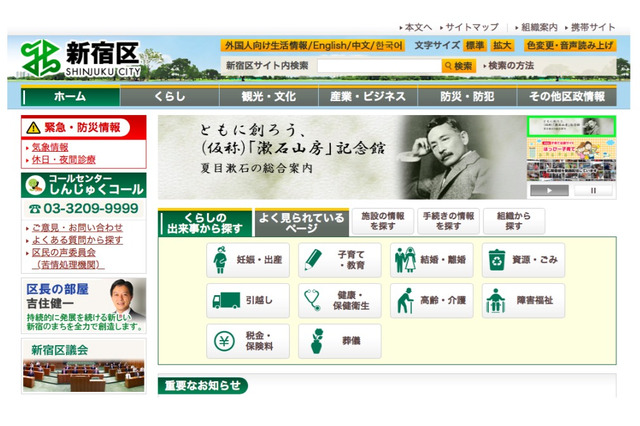
Task: Click the 検索 search button
Action: click(459, 66)
